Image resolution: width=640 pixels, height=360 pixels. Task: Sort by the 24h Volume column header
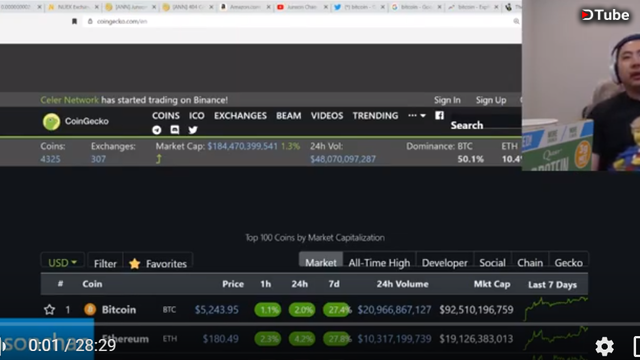coord(402,284)
